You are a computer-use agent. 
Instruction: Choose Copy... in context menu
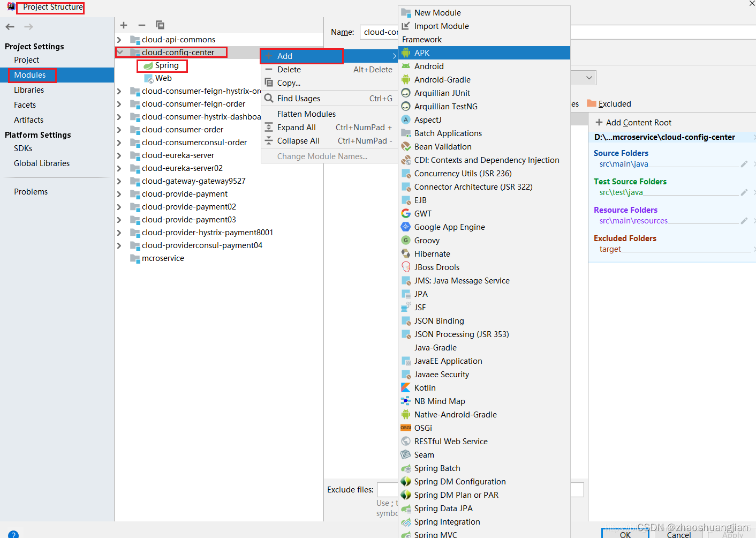tap(329, 83)
